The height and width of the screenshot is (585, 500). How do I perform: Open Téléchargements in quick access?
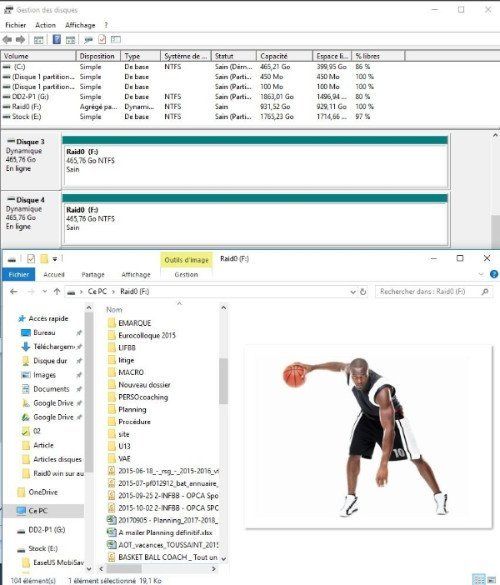(x=54, y=347)
